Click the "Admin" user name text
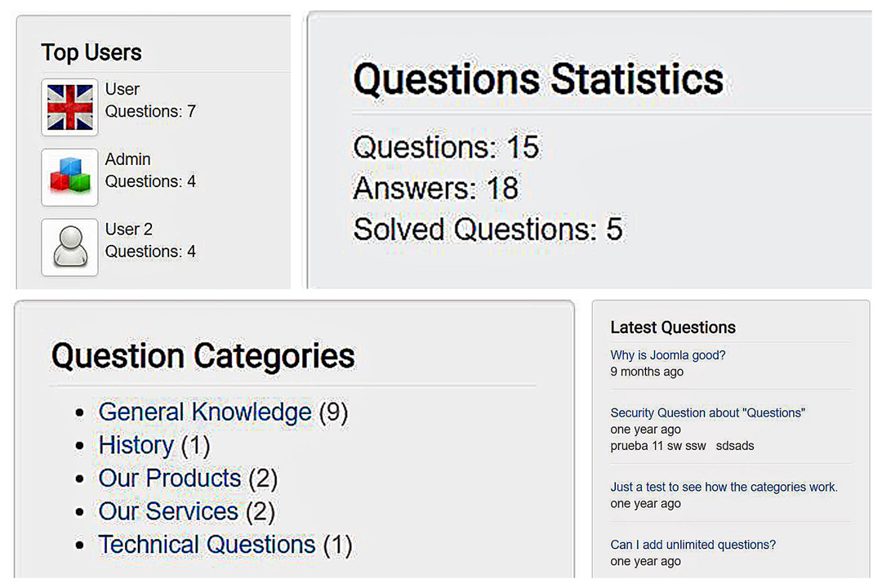 click(x=127, y=159)
